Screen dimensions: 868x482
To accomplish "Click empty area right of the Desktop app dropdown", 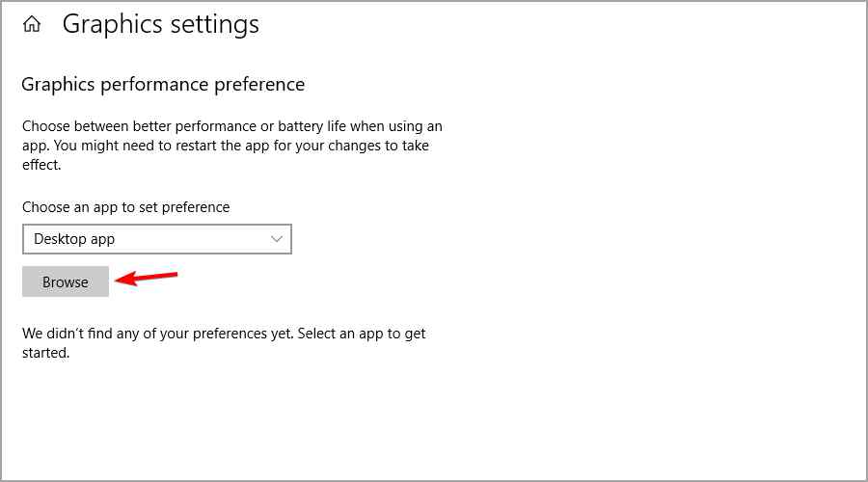I will pyautogui.click(x=554, y=239).
